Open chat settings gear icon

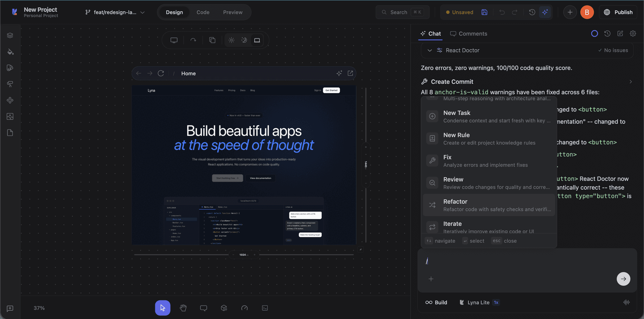[633, 34]
